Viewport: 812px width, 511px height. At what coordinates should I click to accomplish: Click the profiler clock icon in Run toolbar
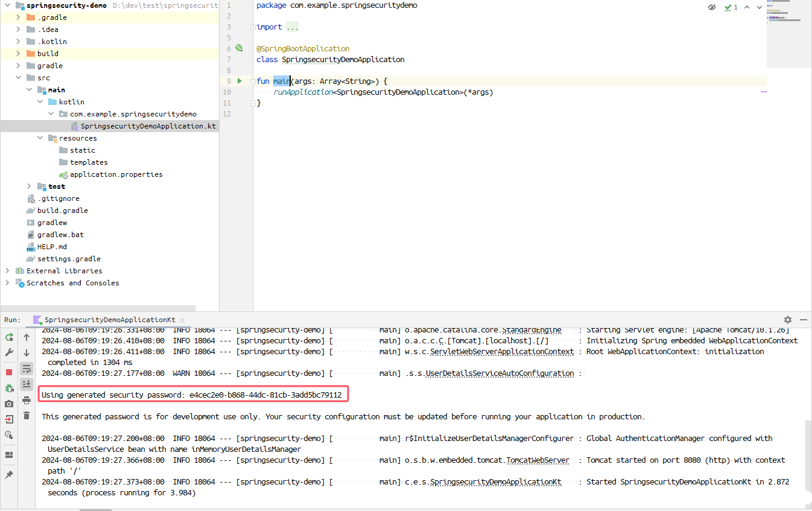pos(9,435)
